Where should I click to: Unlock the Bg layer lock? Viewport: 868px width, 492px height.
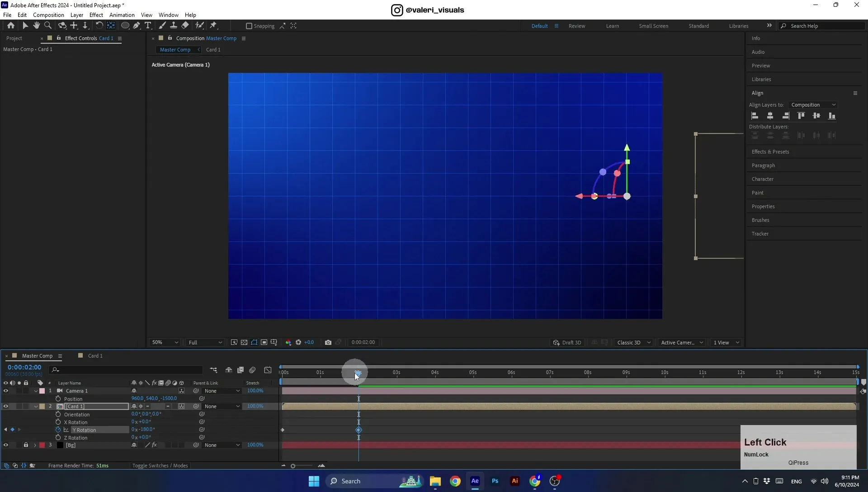pos(26,445)
